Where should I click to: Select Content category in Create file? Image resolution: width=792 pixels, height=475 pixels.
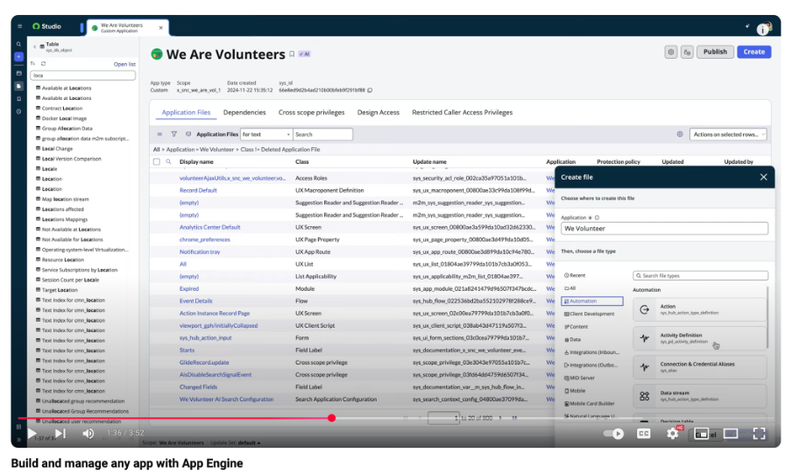tap(576, 327)
